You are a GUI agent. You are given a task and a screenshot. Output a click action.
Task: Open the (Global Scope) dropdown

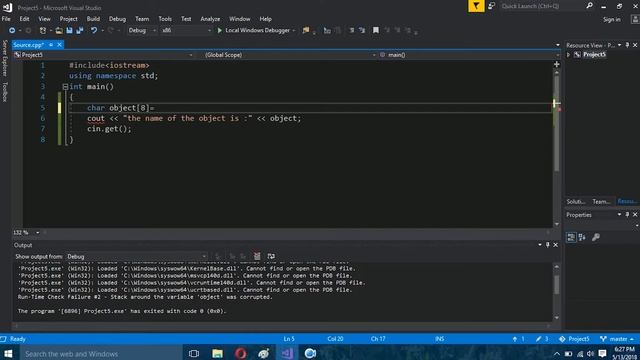pos(289,55)
